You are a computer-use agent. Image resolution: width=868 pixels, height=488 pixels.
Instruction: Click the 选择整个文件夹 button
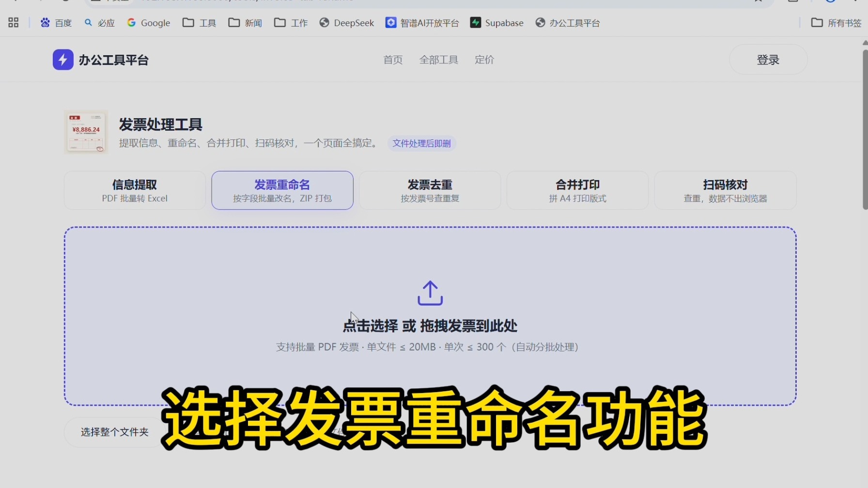115,432
